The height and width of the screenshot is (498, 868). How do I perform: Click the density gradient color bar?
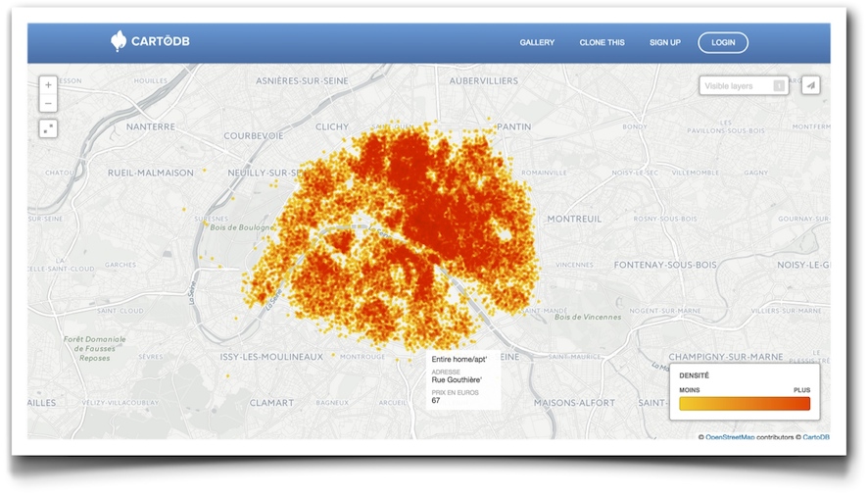(745, 403)
